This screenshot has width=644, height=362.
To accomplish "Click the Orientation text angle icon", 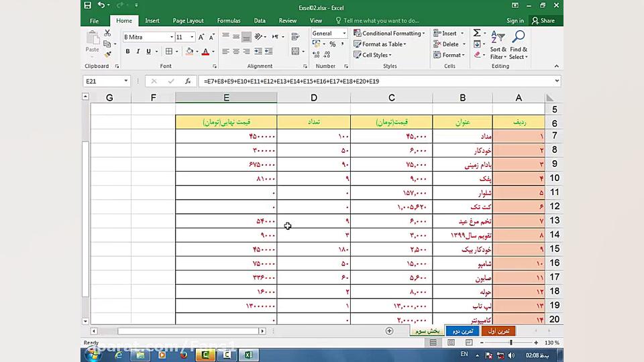I will tap(258, 37).
